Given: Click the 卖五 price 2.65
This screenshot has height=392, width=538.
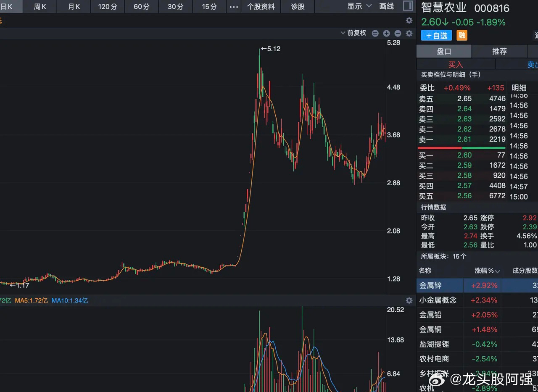Looking at the screenshot, I should [464, 99].
